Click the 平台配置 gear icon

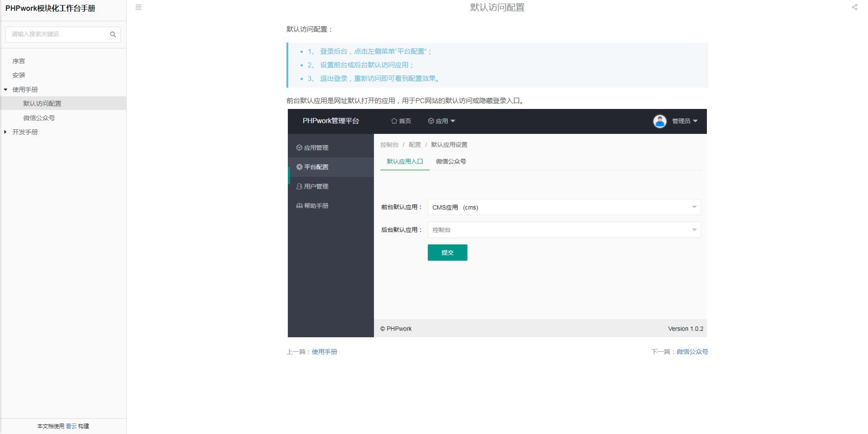(x=298, y=167)
